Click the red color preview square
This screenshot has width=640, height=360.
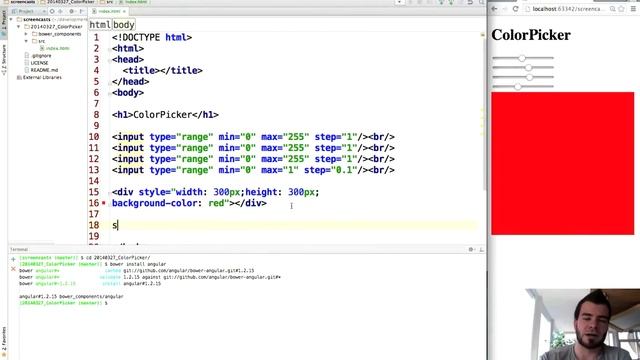[562, 163]
